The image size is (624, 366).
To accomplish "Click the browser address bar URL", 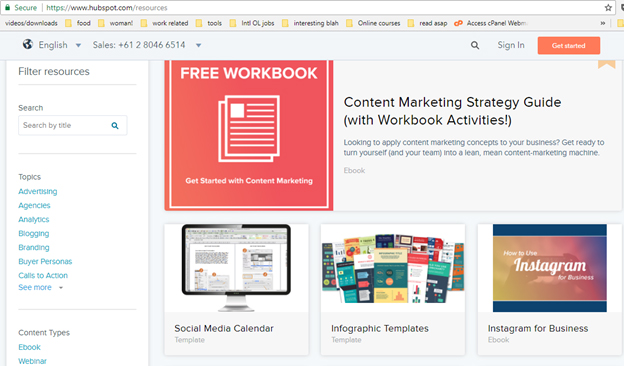I will point(107,8).
